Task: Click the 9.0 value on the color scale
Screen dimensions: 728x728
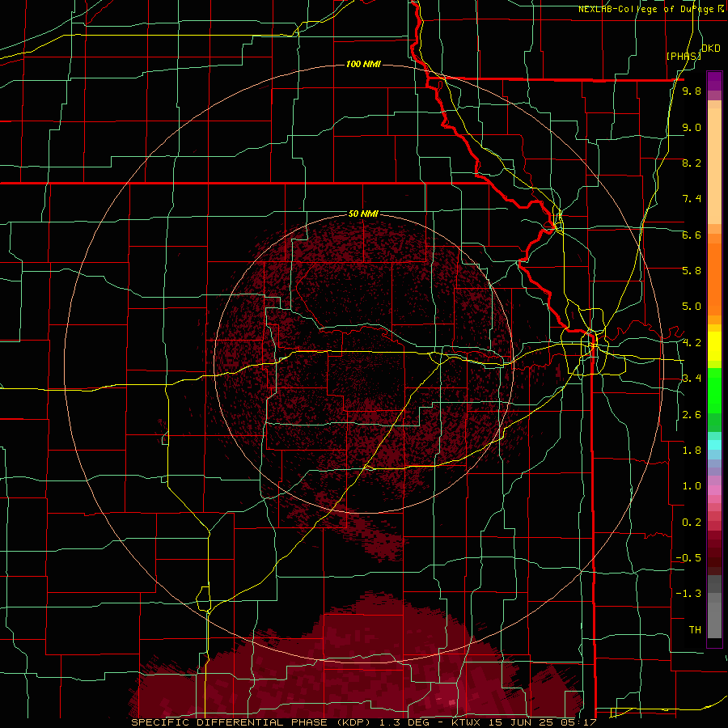Action: 692,127
